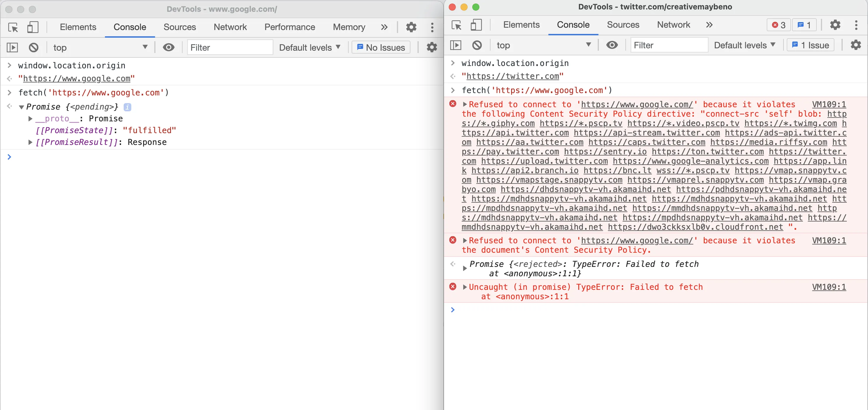Expand the [[PromiseResult]] Response entry
Viewport: 868px width, 410px height.
pos(30,142)
